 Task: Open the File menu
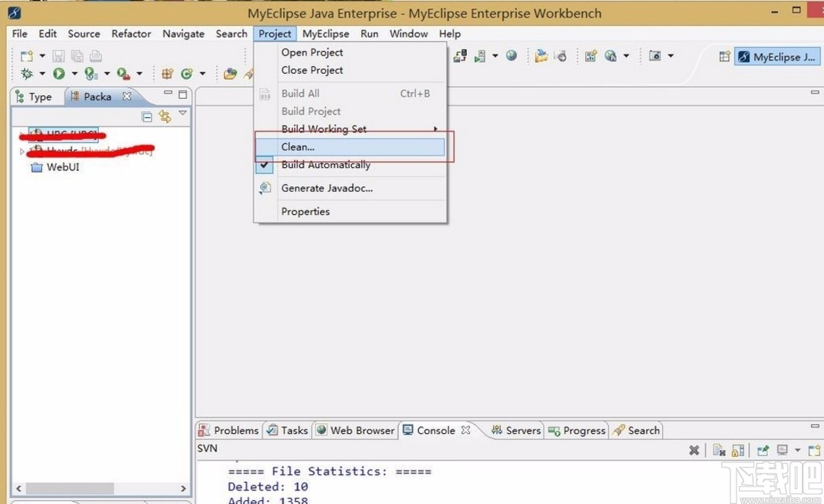point(20,33)
